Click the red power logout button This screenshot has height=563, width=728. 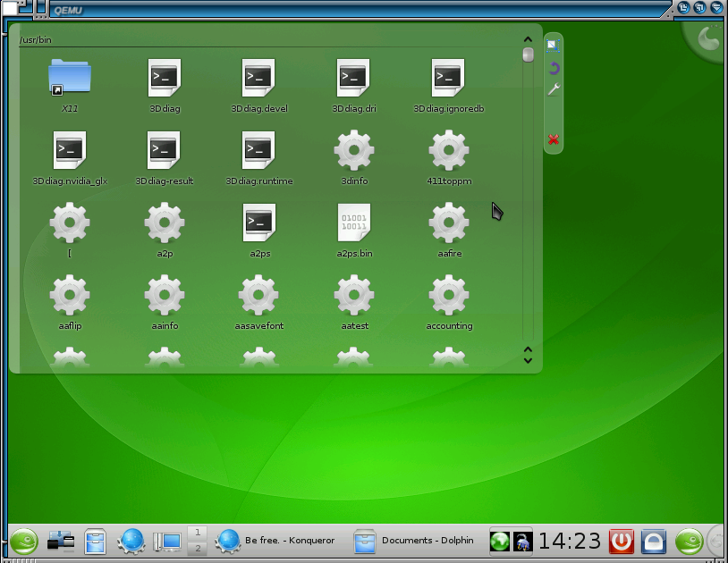click(x=622, y=542)
